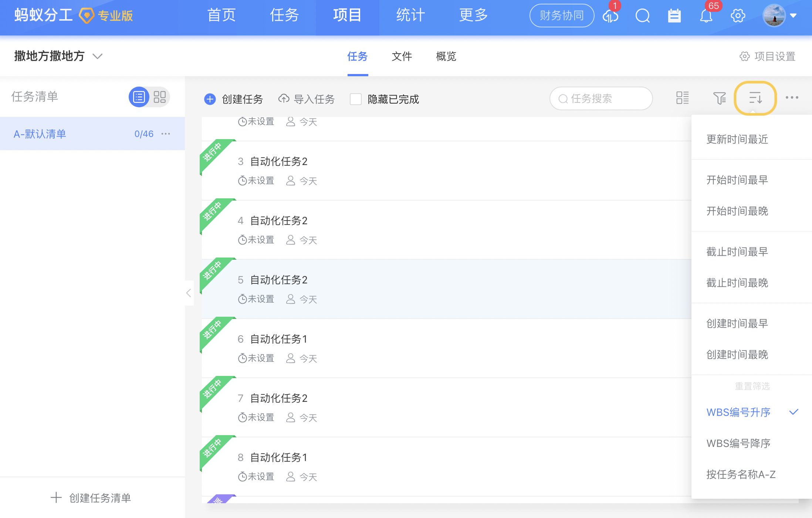The height and width of the screenshot is (518, 812).
Task: Open the settings gear in top bar
Action: (x=738, y=16)
